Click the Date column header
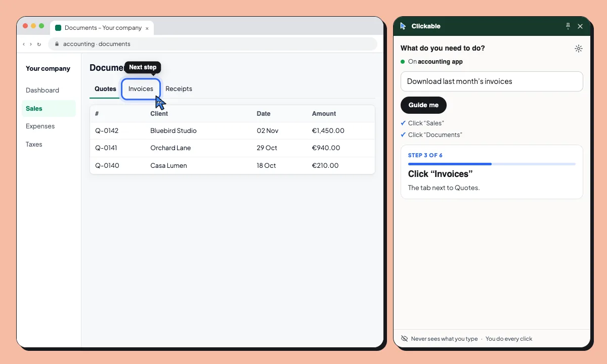The image size is (607, 364). [264, 114]
